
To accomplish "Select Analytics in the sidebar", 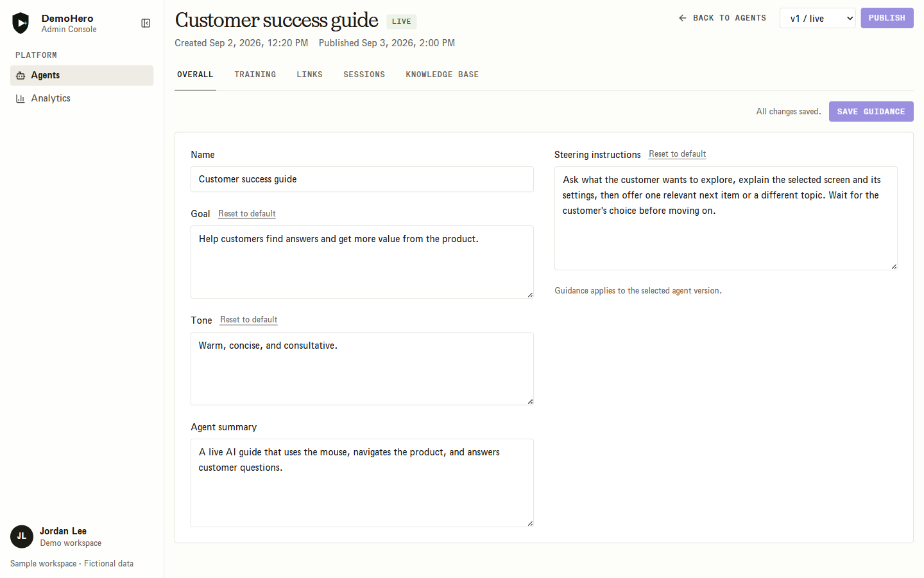I will click(x=81, y=98).
